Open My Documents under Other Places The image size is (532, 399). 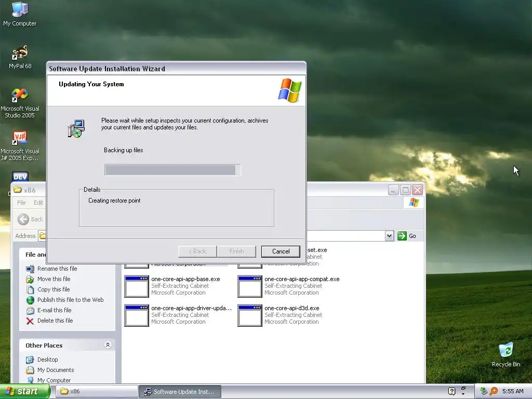(56, 370)
